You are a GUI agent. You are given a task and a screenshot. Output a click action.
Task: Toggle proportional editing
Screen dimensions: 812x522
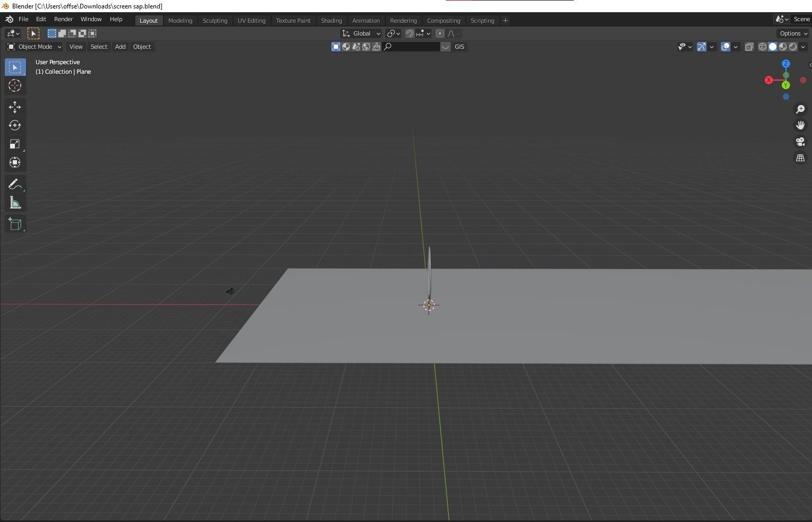click(440, 33)
